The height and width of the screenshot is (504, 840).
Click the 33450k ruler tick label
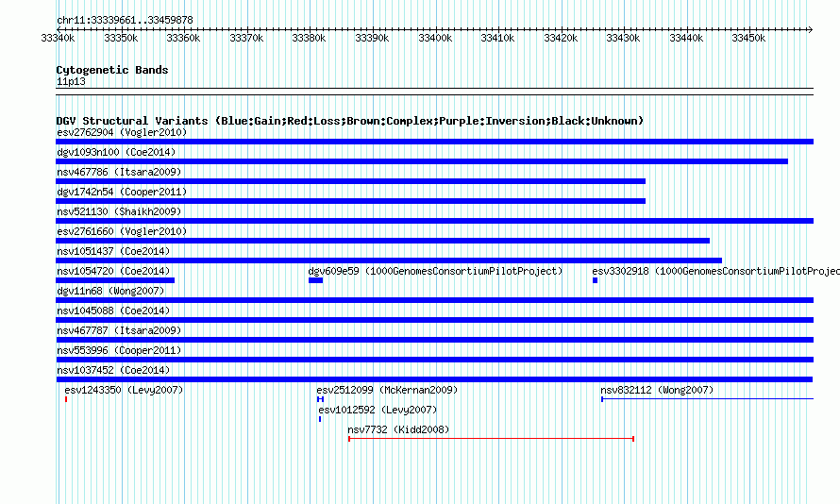[x=749, y=38]
